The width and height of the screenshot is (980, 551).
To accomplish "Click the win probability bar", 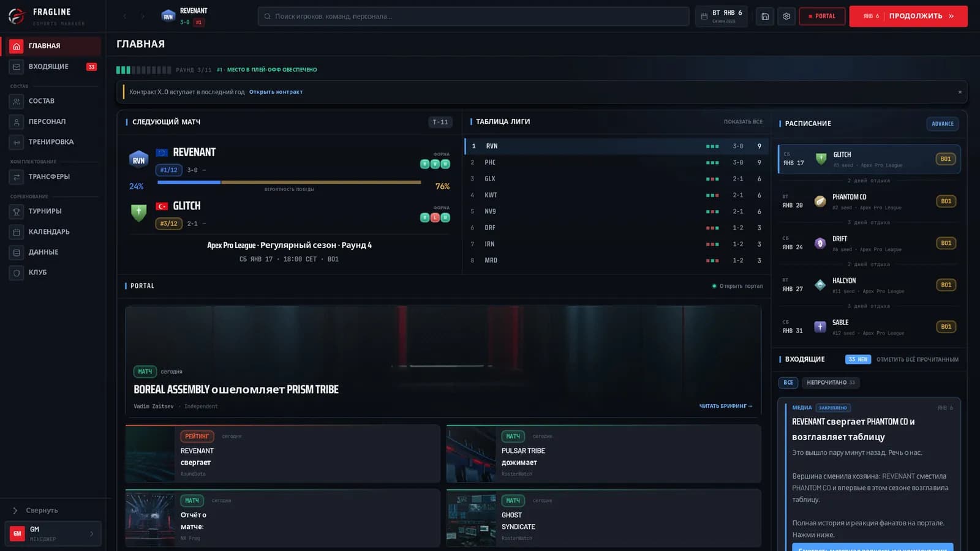I will click(x=289, y=182).
